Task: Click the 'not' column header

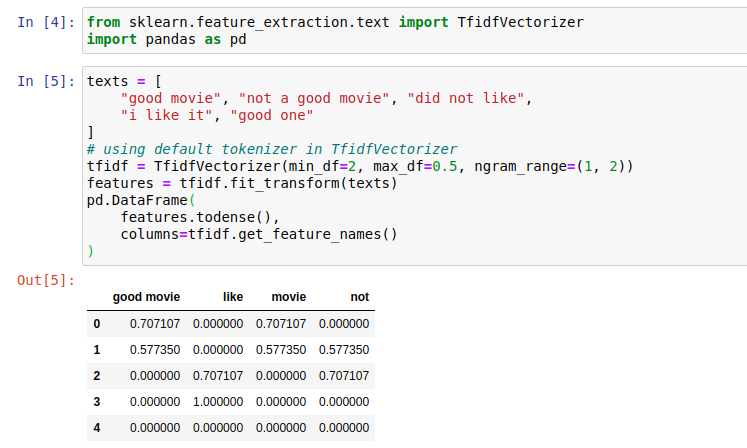Action: point(359,297)
